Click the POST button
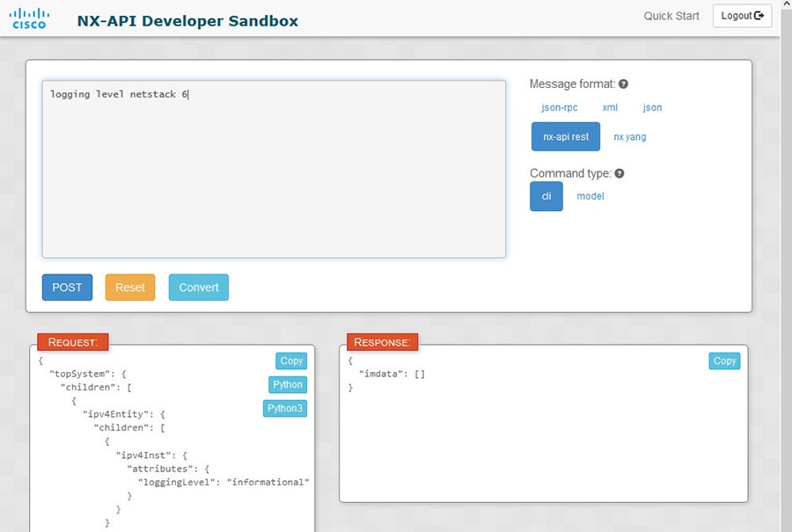 tap(67, 287)
